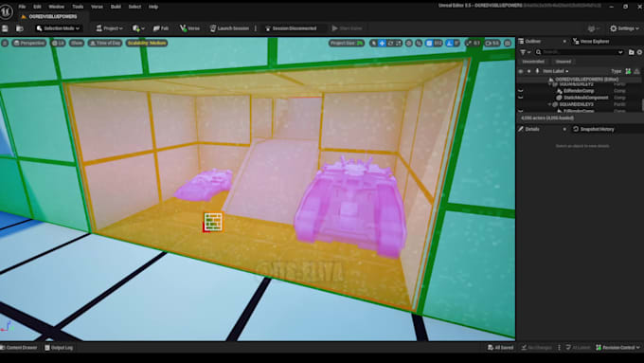Open the grid snap size value
Image resolution: width=644 pixels, height=363 pixels.
pyautogui.click(x=438, y=43)
